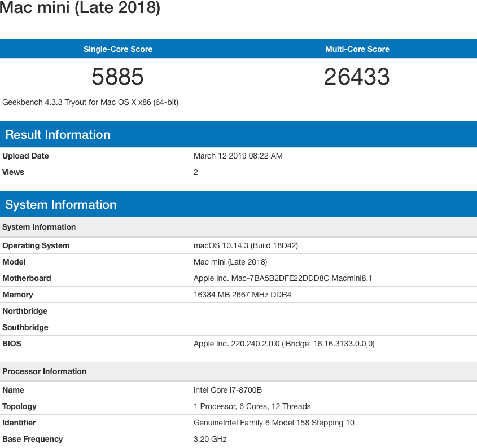Select the Multi-Core Score header
This screenshot has height=448, width=477.
(357, 49)
